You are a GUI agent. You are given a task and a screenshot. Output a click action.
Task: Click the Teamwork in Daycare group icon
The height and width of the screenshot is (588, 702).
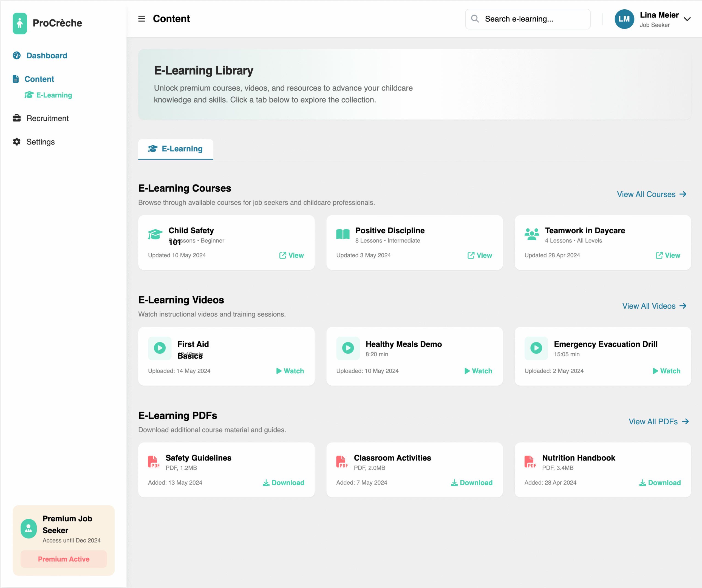click(531, 234)
